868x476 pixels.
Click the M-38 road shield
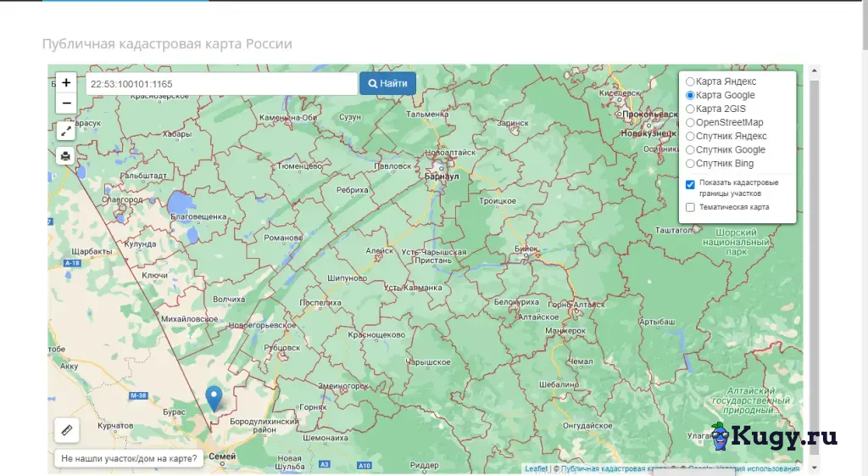(138, 395)
